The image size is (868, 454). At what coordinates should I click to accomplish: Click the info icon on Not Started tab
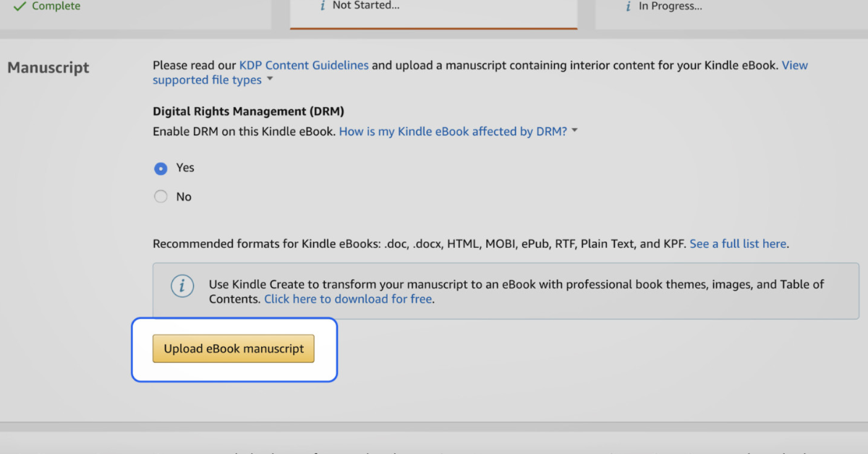click(x=323, y=6)
